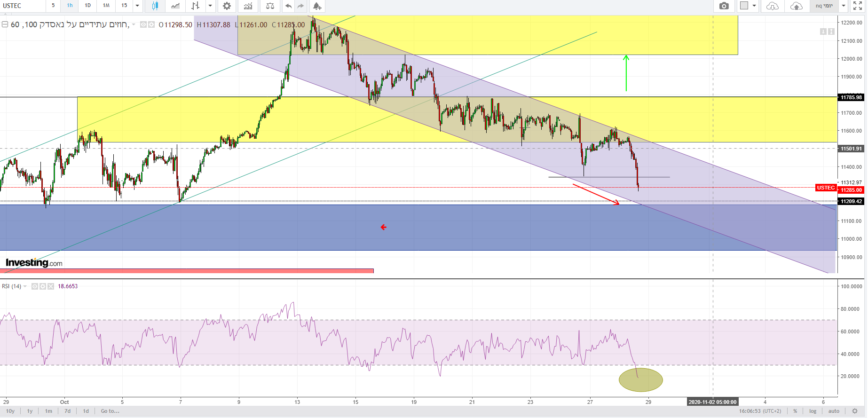Zoom chart to 1d range
868x418 pixels.
[x=86, y=411]
